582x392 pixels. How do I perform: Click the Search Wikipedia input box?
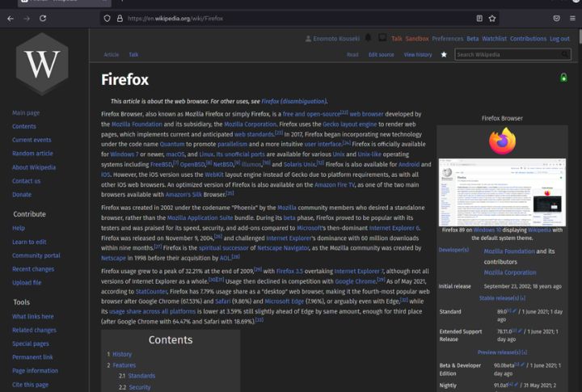click(x=509, y=54)
